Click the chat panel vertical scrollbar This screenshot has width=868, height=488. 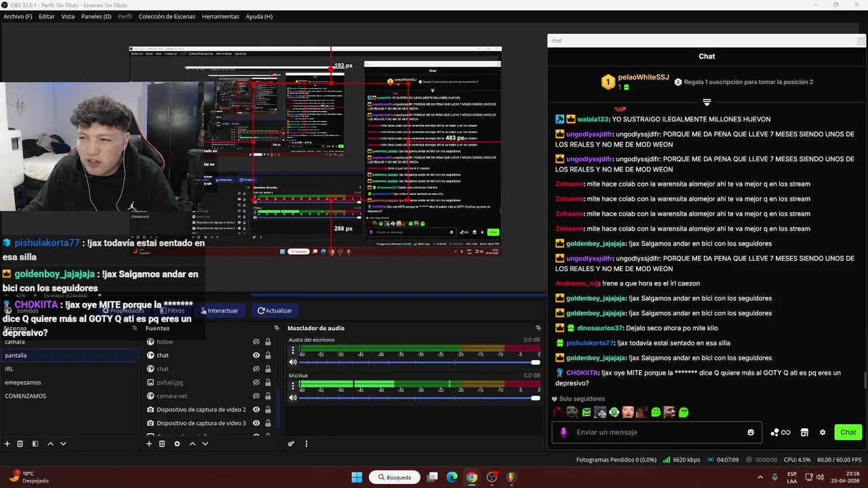865,380
